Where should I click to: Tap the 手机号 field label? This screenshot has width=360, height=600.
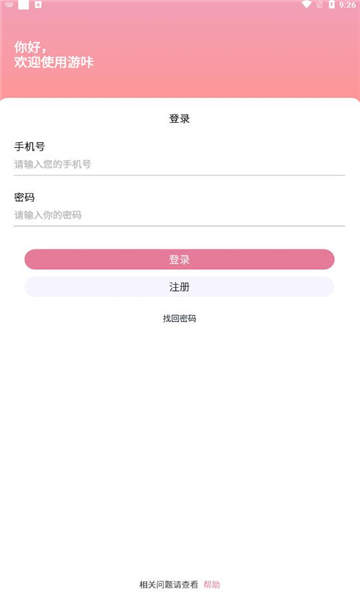29,146
